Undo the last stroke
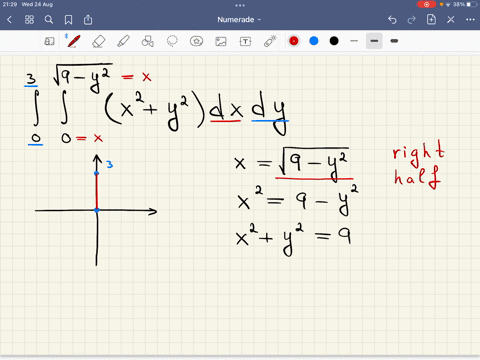This screenshot has width=480, height=360. [392, 20]
